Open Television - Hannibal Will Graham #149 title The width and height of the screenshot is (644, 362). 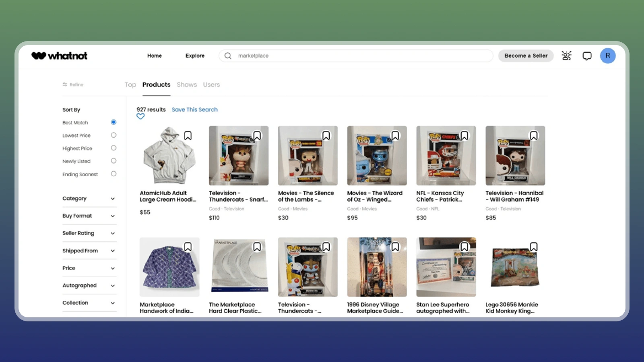(514, 196)
